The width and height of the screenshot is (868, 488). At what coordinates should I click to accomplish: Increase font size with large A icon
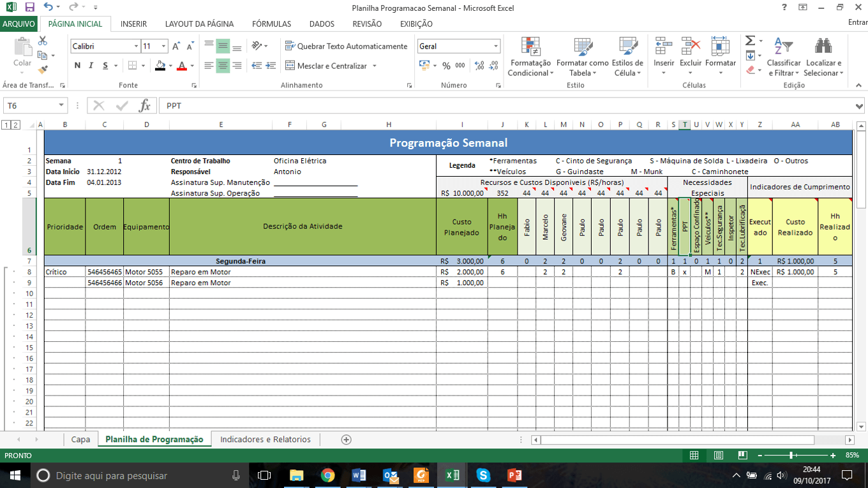[x=176, y=47]
